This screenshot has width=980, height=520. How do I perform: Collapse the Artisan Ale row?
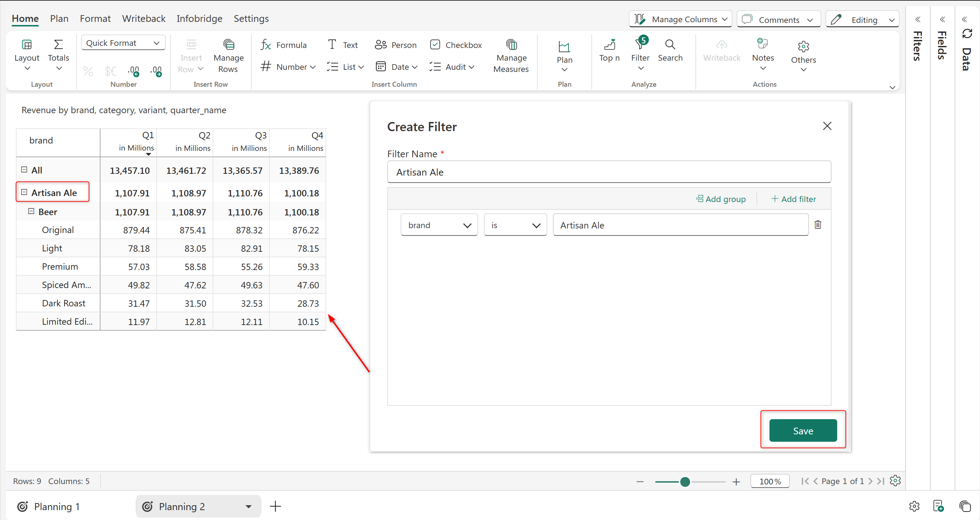tap(24, 192)
